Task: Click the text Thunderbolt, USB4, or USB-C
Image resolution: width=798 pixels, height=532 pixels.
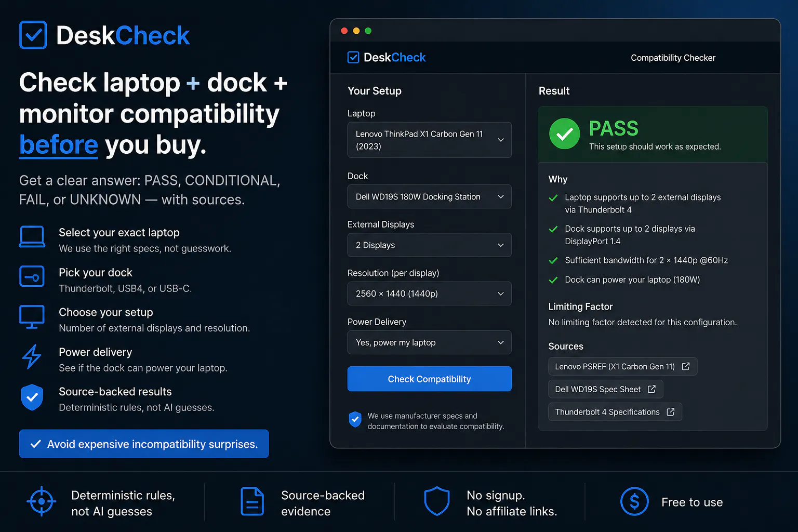Action: point(125,288)
